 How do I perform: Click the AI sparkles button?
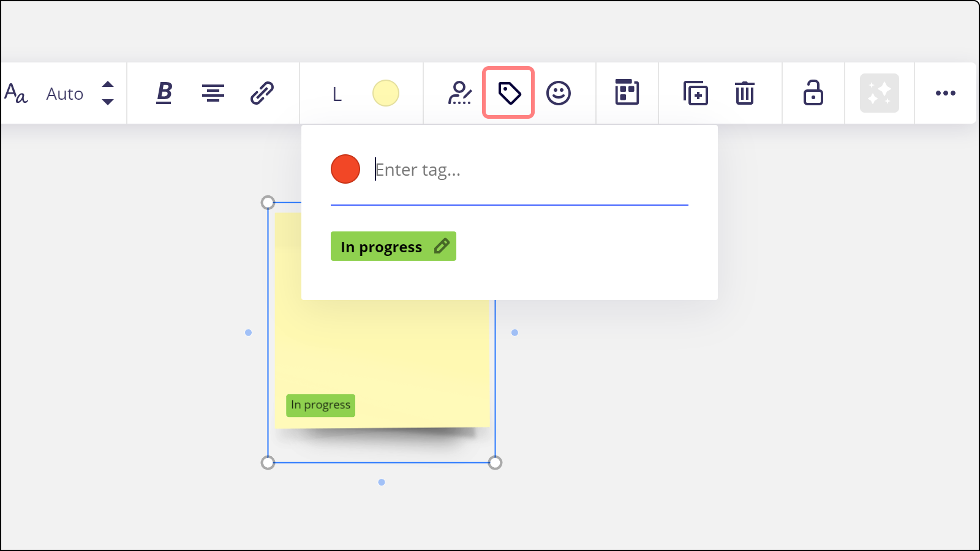click(x=880, y=93)
